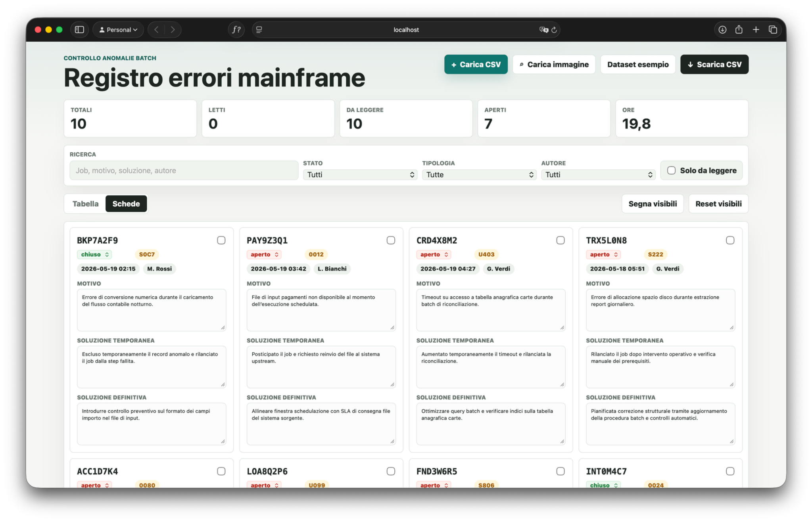Check the box on card CRD4X8M2
812x522 pixels.
click(561, 240)
